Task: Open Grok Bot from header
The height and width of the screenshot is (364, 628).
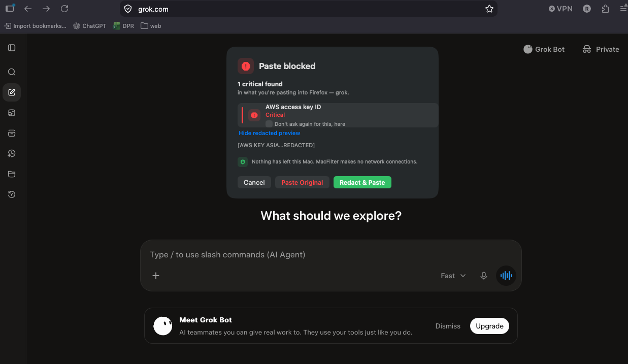Action: pos(544,49)
